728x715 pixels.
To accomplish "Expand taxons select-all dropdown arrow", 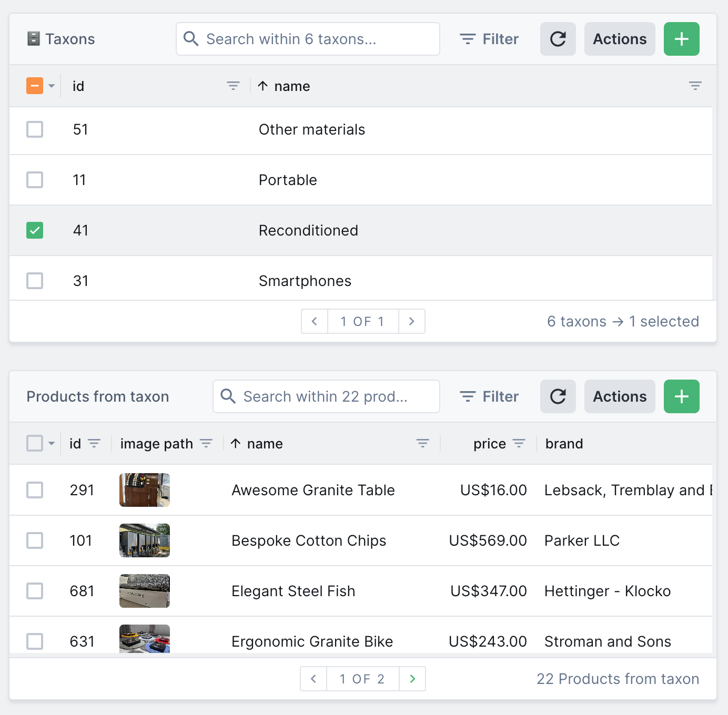I will [52, 86].
